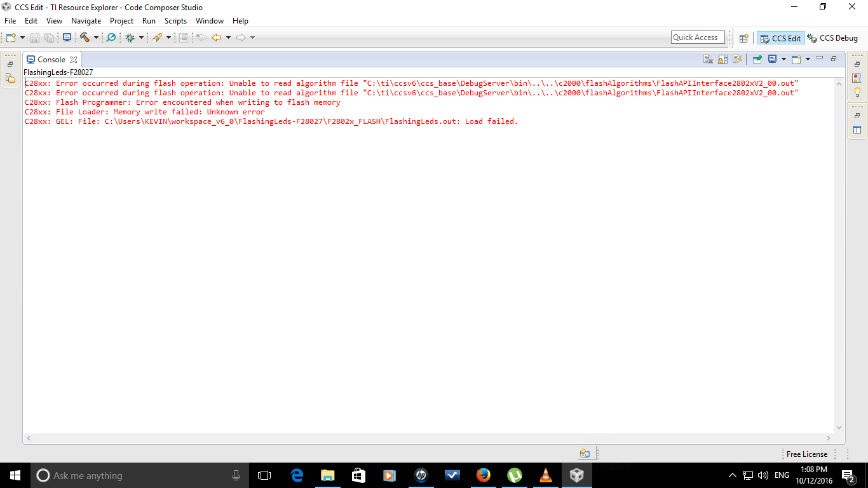Expand the Back navigation history dropdown
The height and width of the screenshot is (488, 868).
[x=228, y=37]
